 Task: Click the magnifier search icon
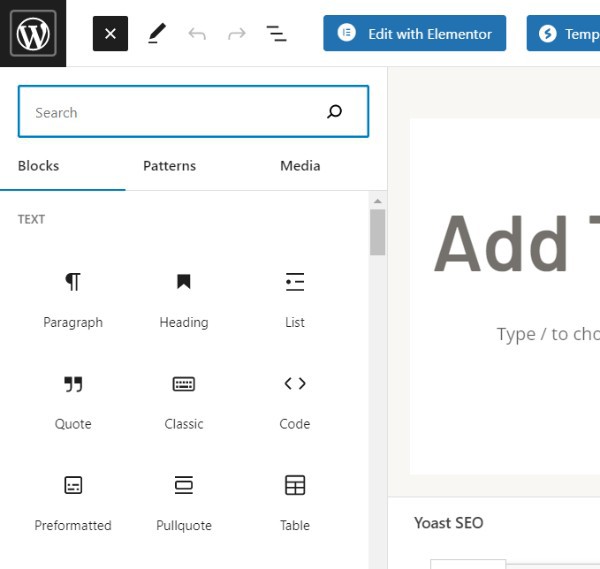coord(334,112)
